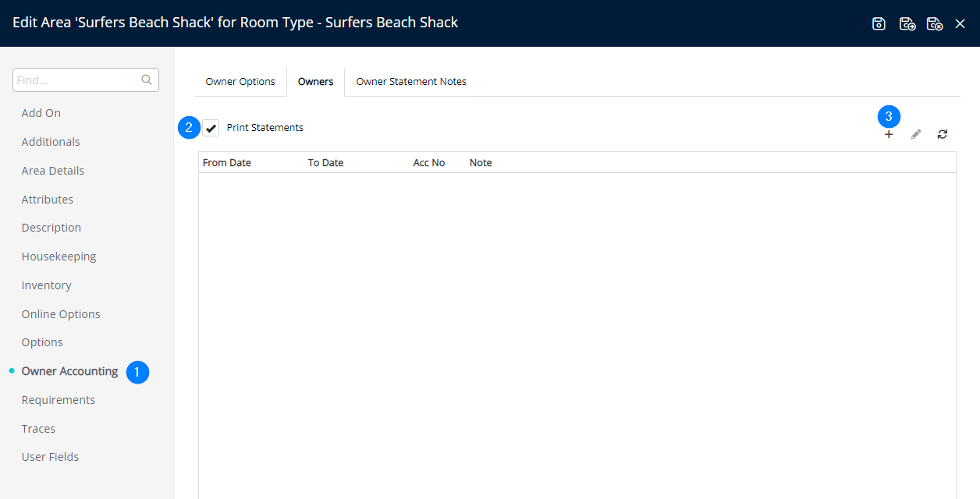Untick the Print Statements checkbox
Screen dimensions: 980x499
point(211,128)
